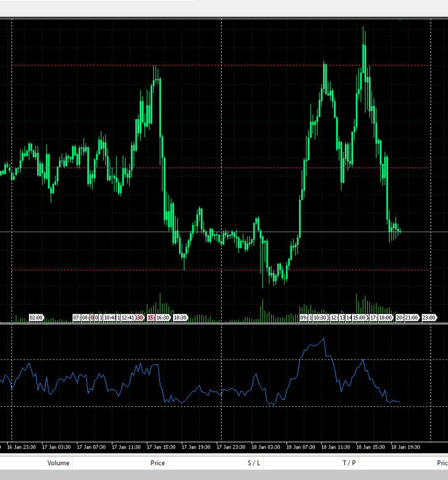Screen dimensions: 448x480
Task: Click the 17 Jan 19:30 time label
Action: (x=196, y=447)
